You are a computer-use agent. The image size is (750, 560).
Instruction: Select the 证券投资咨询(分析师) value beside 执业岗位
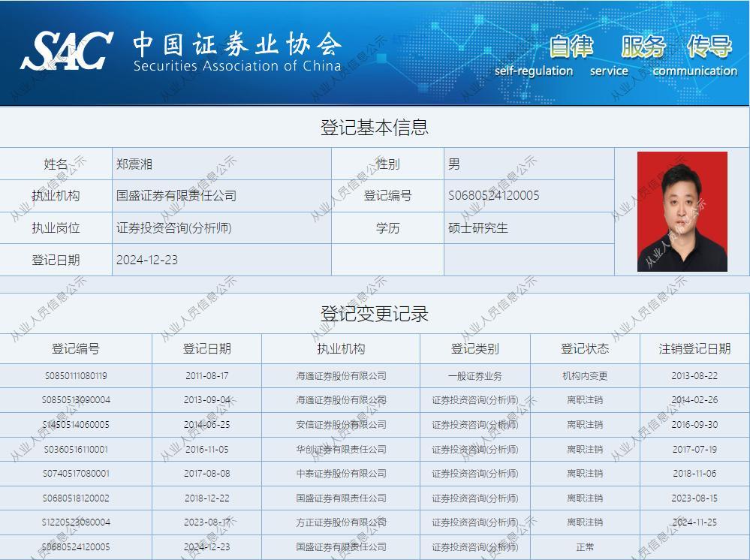click(173, 227)
